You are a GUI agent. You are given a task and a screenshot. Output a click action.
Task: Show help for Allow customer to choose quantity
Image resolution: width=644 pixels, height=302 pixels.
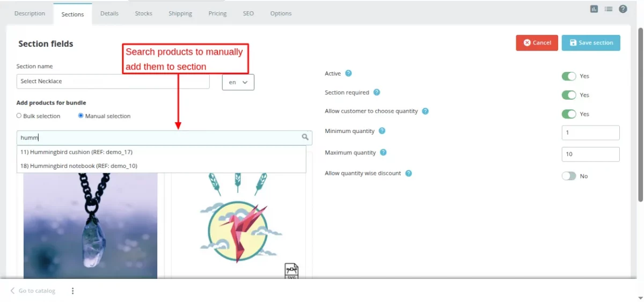point(425,111)
